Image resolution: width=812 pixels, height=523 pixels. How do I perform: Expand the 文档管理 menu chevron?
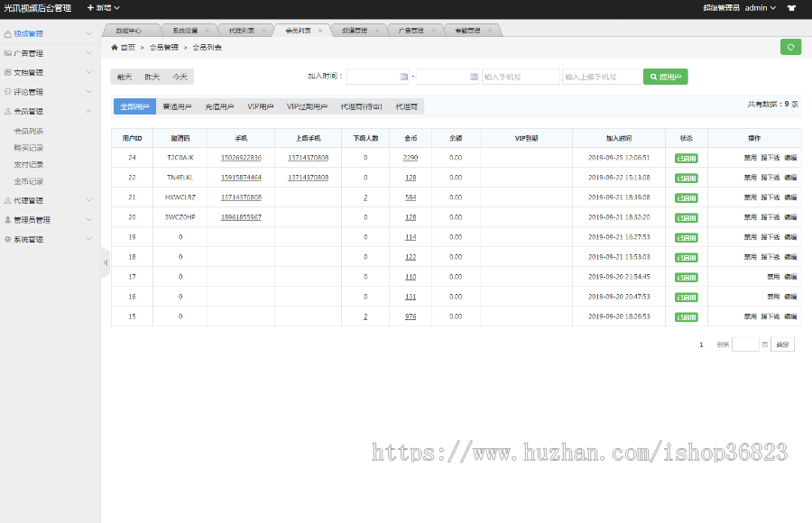coord(89,72)
